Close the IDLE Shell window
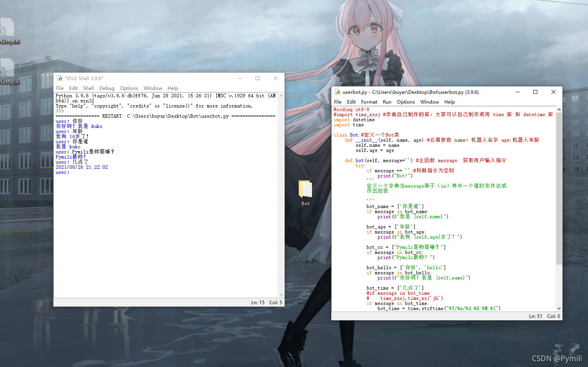The width and height of the screenshot is (588, 367). point(276,78)
